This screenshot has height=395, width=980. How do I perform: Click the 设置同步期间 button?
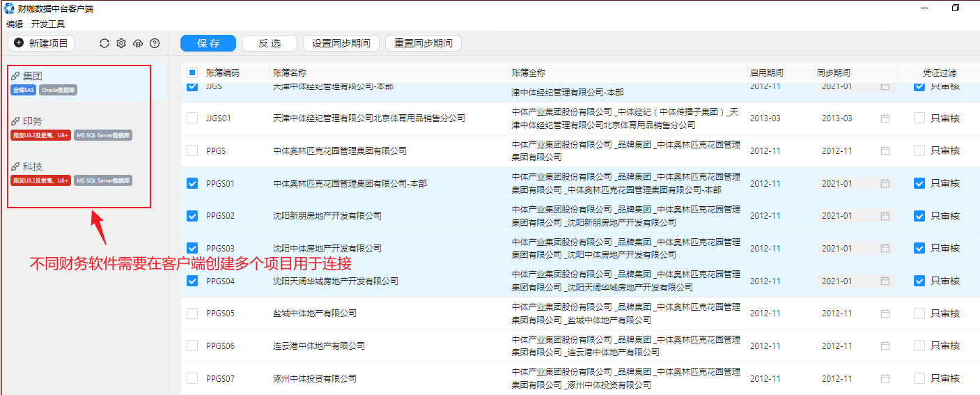click(341, 43)
